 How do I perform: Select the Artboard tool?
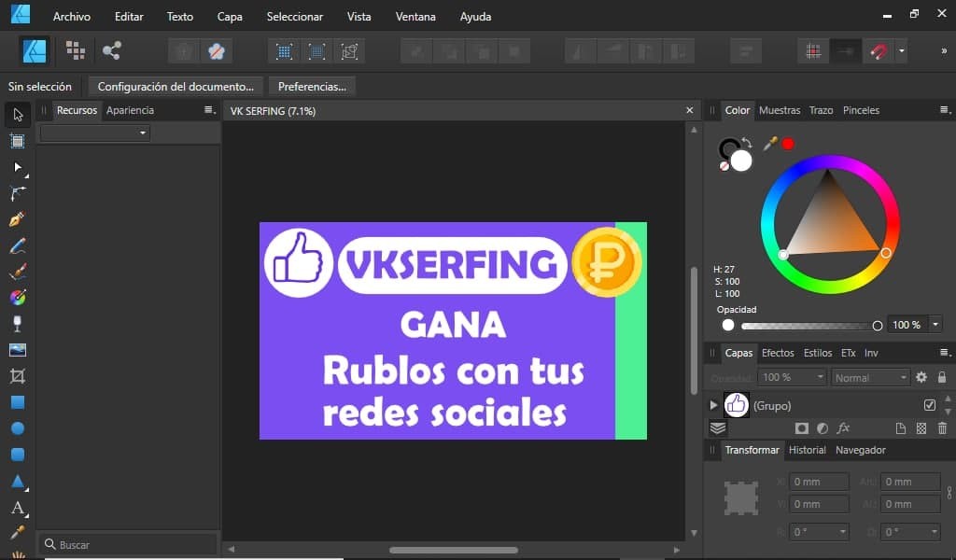tap(18, 141)
